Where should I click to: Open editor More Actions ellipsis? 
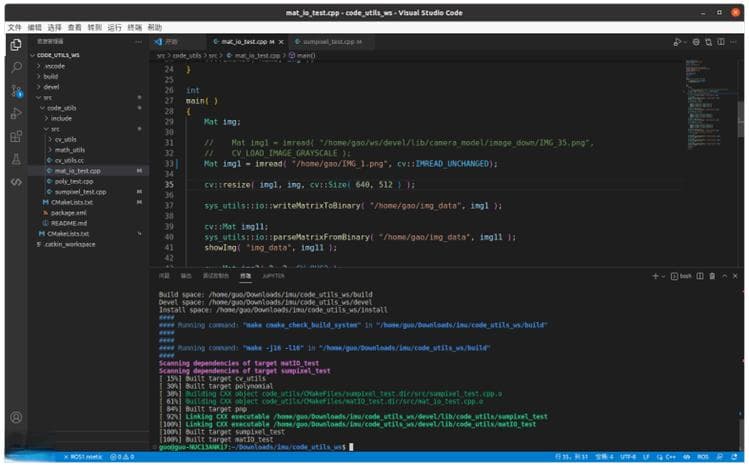734,42
